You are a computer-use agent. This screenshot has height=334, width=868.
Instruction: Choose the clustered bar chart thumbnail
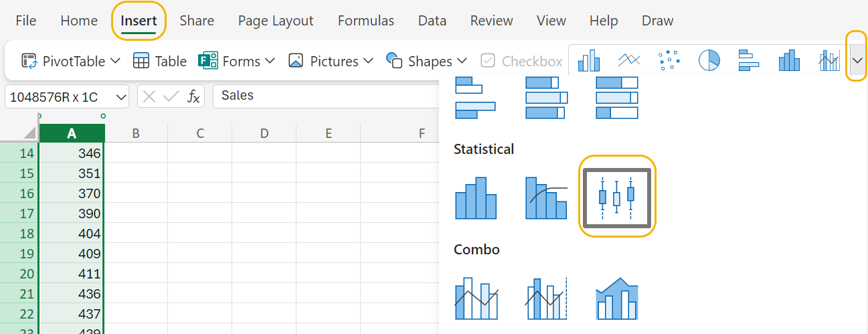tap(476, 98)
